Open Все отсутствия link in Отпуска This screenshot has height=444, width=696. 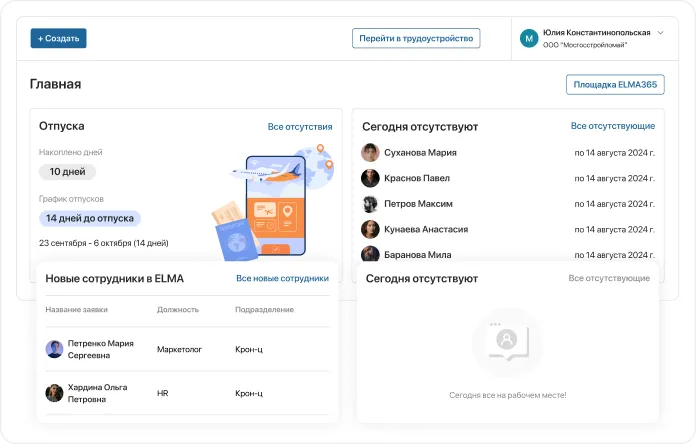[300, 127]
